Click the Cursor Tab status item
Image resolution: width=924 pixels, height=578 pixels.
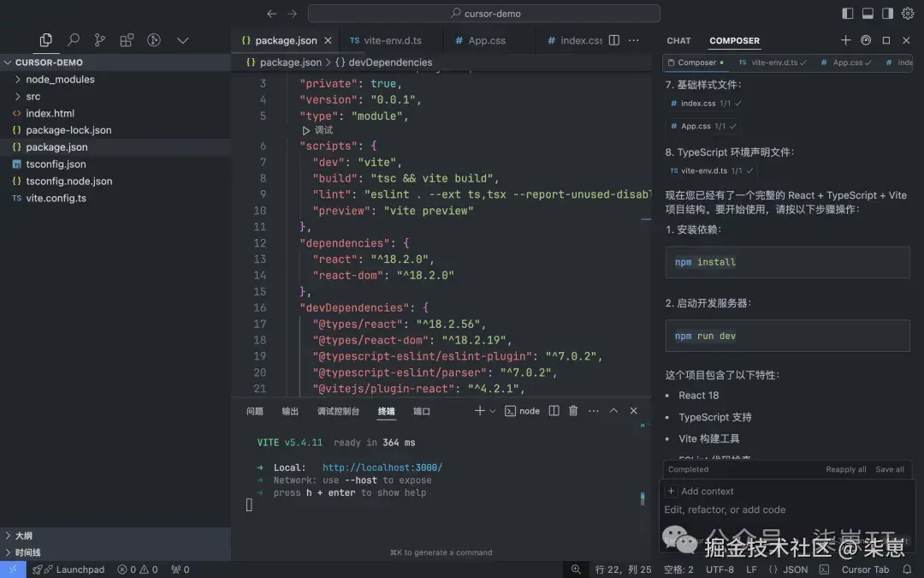pos(865,569)
